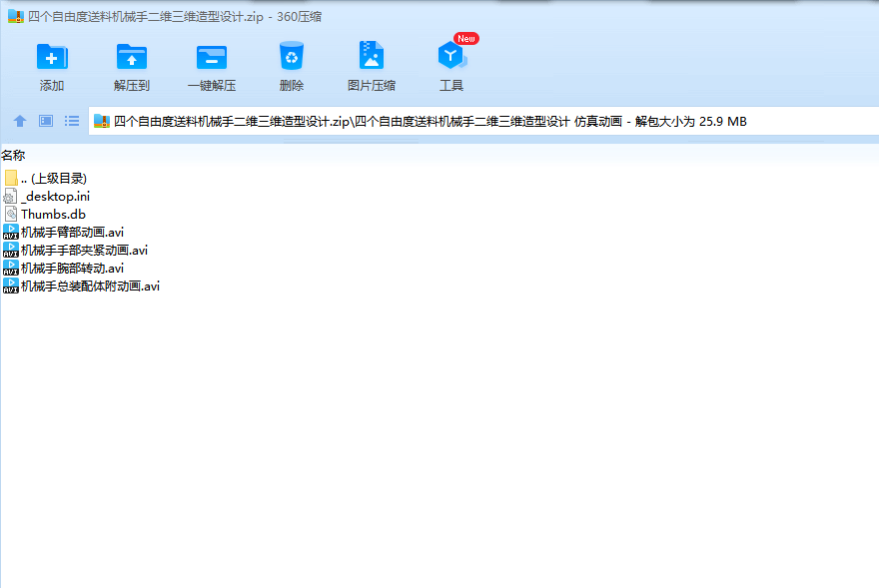
Task: Click the 一键解压 (One-click extract) icon
Action: click(x=212, y=57)
